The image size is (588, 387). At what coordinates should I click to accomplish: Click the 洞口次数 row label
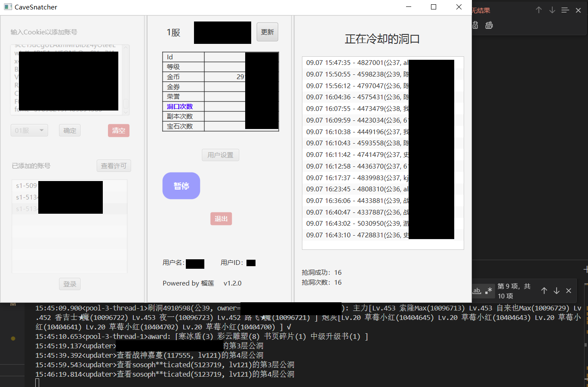180,106
